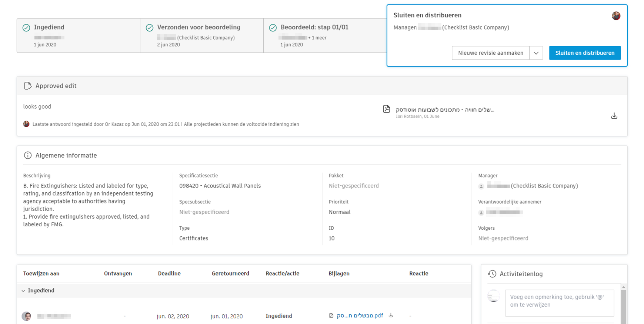This screenshot has width=644, height=324.
Task: Click the Algemene informatie info icon
Action: 28,155
